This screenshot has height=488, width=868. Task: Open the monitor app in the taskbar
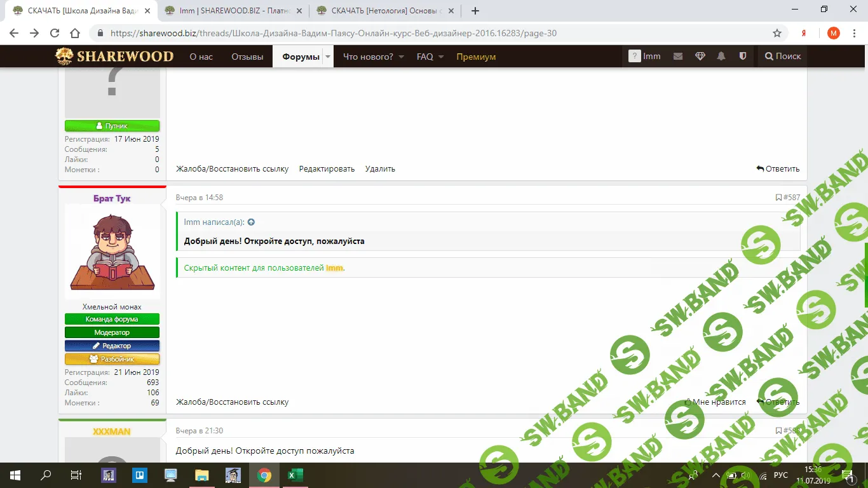click(x=171, y=475)
